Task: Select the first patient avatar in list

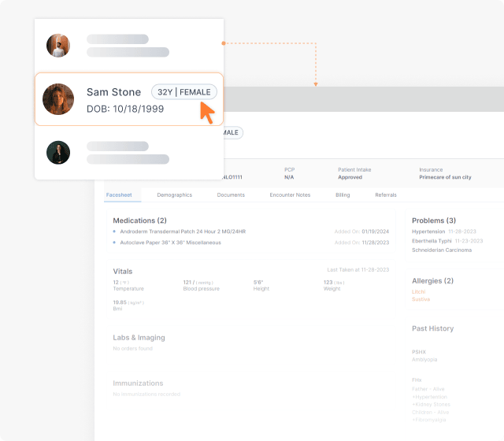Action: [x=57, y=45]
